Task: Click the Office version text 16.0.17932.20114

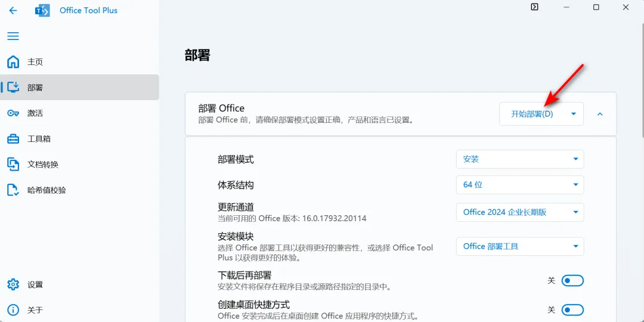Action: [x=335, y=218]
